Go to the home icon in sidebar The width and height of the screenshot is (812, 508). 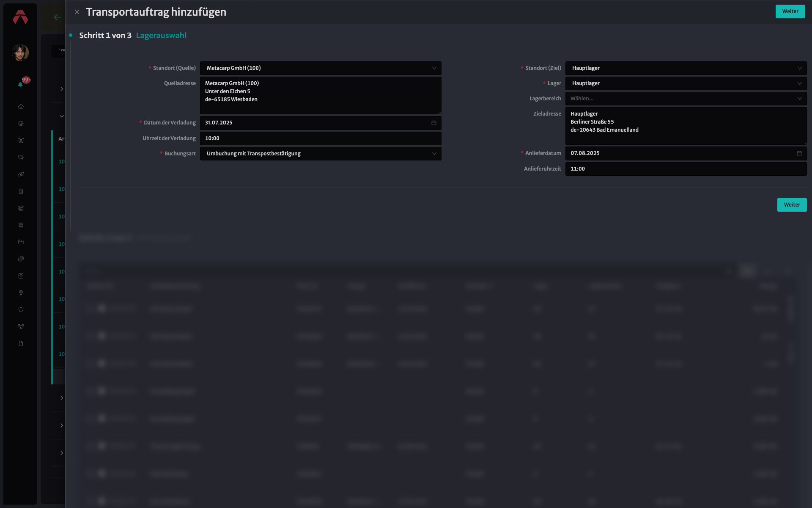coord(21,107)
